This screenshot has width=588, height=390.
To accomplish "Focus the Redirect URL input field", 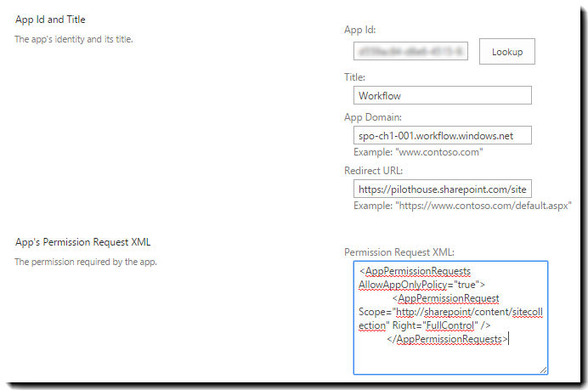I will point(443,189).
